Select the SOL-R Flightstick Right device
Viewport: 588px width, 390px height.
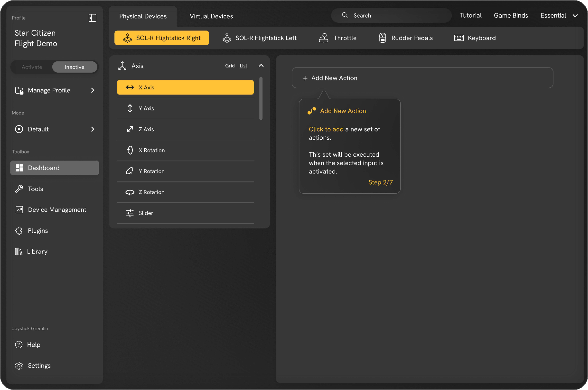[x=162, y=38]
